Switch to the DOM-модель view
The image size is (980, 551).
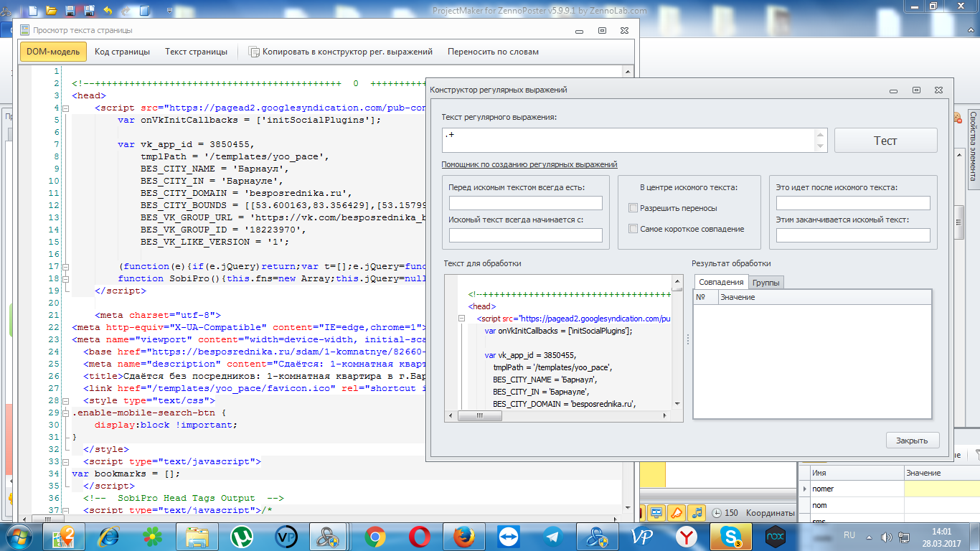click(53, 52)
